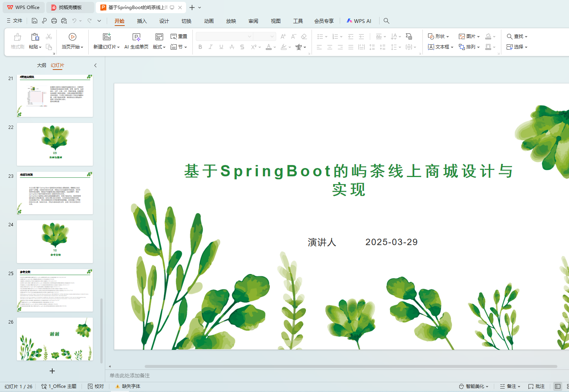Viewport: 569px width, 392px height.
Task: Click the Cut scissors icon
Action: 49,36
